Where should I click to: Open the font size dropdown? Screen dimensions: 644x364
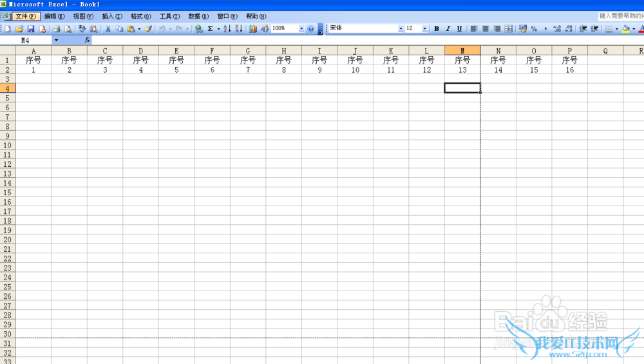[x=424, y=29]
